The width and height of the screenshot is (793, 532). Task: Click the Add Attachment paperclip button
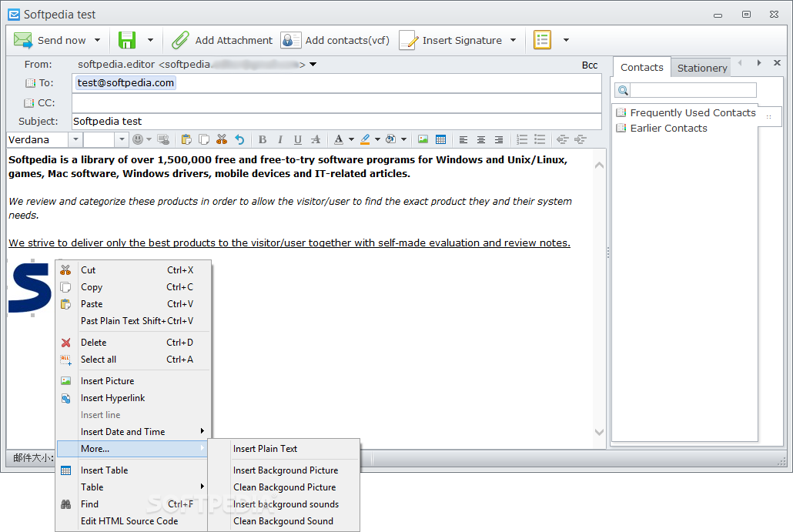point(222,40)
